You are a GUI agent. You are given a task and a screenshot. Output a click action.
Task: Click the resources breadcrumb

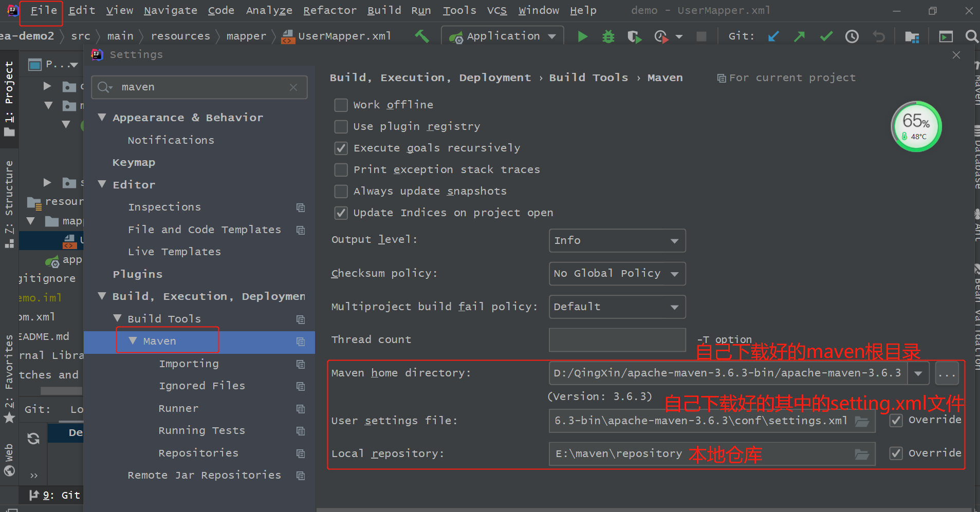pos(180,36)
